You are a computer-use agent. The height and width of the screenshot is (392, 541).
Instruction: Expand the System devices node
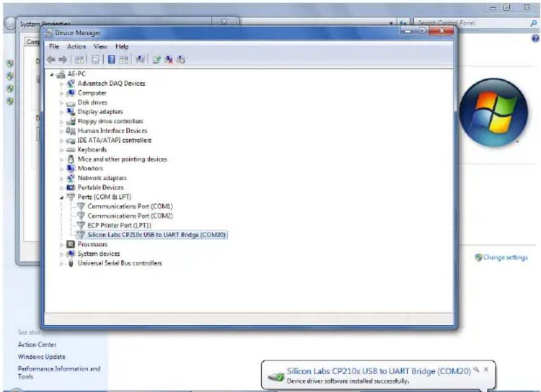click(61, 254)
